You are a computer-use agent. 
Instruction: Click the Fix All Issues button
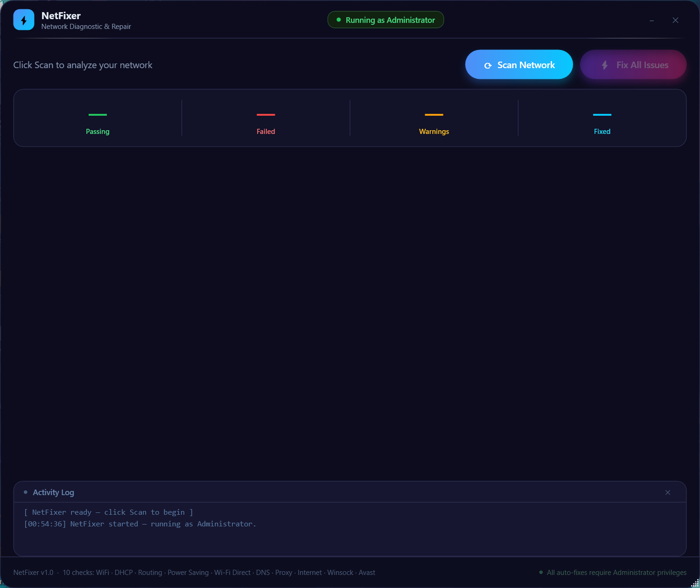click(x=633, y=64)
